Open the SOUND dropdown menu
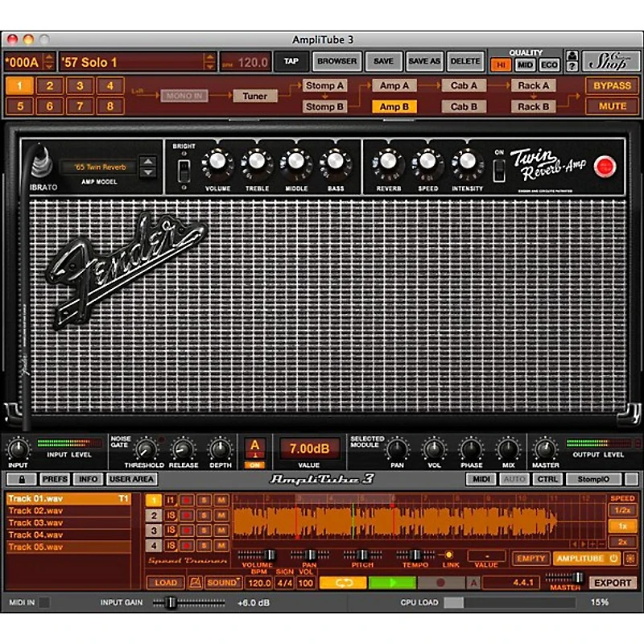The width and height of the screenshot is (644, 644). pyautogui.click(x=224, y=582)
